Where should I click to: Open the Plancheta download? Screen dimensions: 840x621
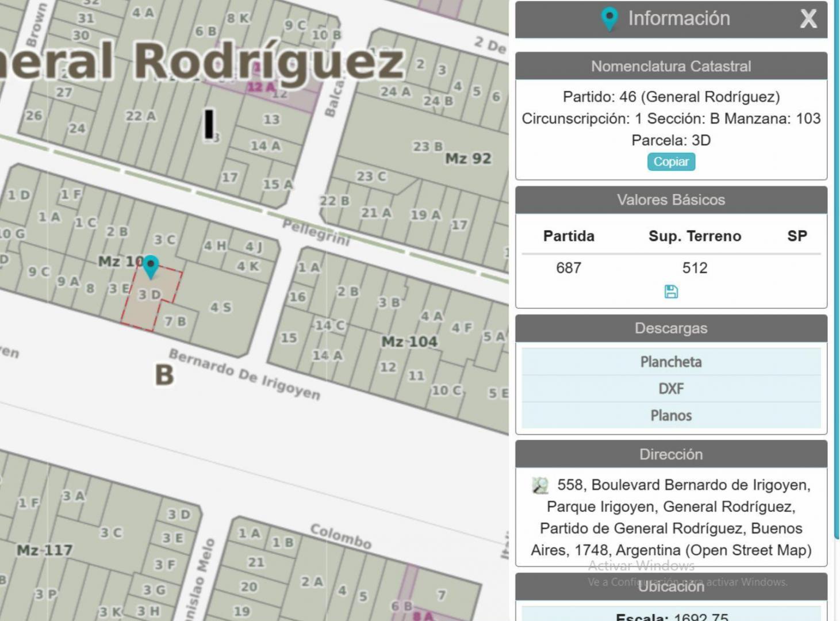[x=671, y=362]
